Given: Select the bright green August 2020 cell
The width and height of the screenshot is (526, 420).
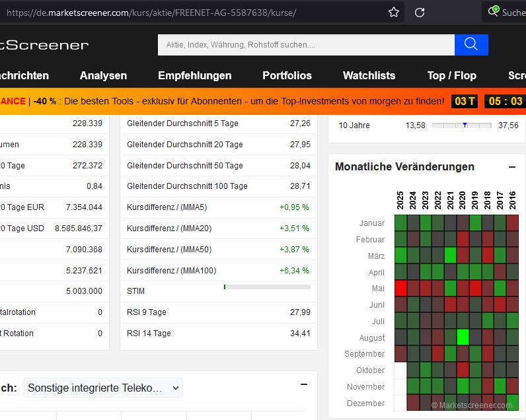Looking at the screenshot, I should pyautogui.click(x=463, y=337).
